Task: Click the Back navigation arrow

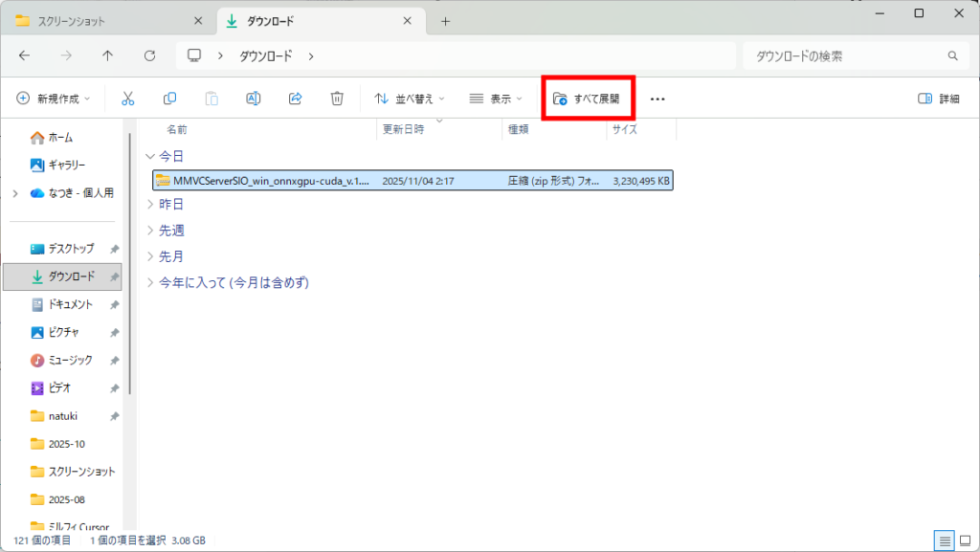Action: 24,56
